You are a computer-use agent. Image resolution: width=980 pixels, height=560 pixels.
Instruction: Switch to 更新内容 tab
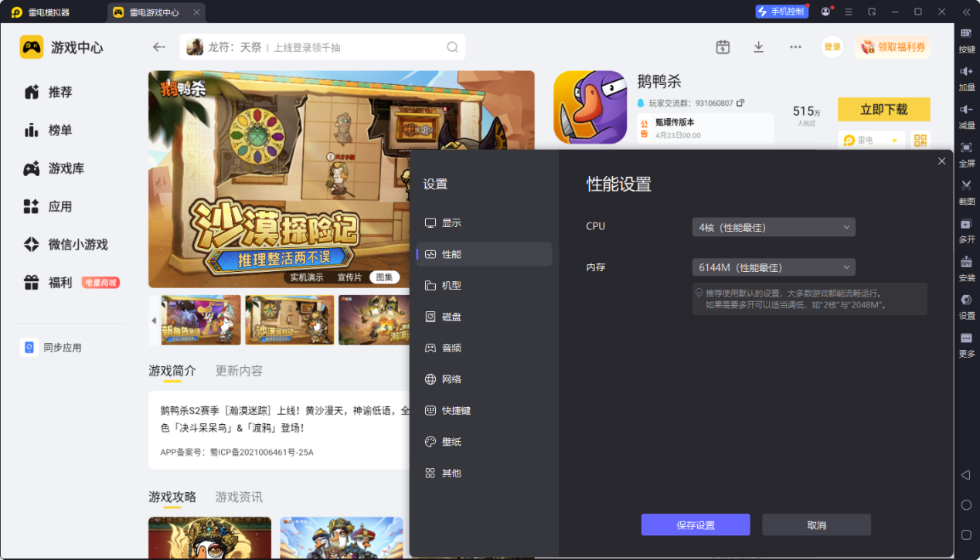point(239,371)
